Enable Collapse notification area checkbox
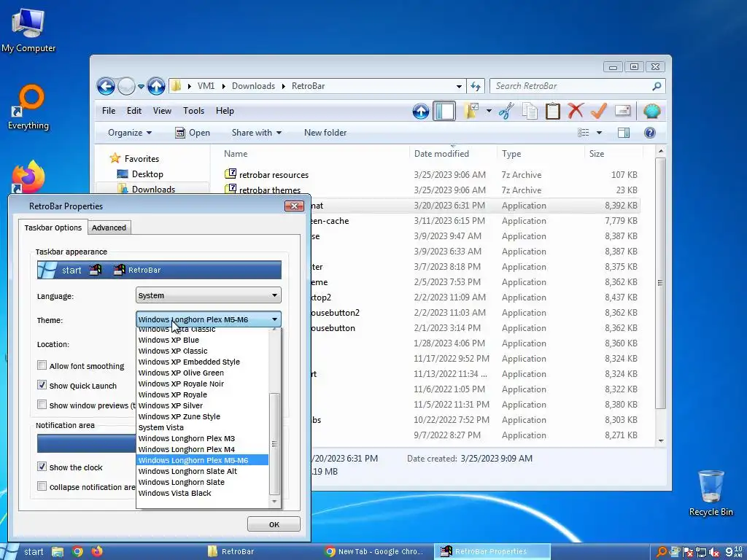Screen dimensions: 747x560 click(42, 486)
